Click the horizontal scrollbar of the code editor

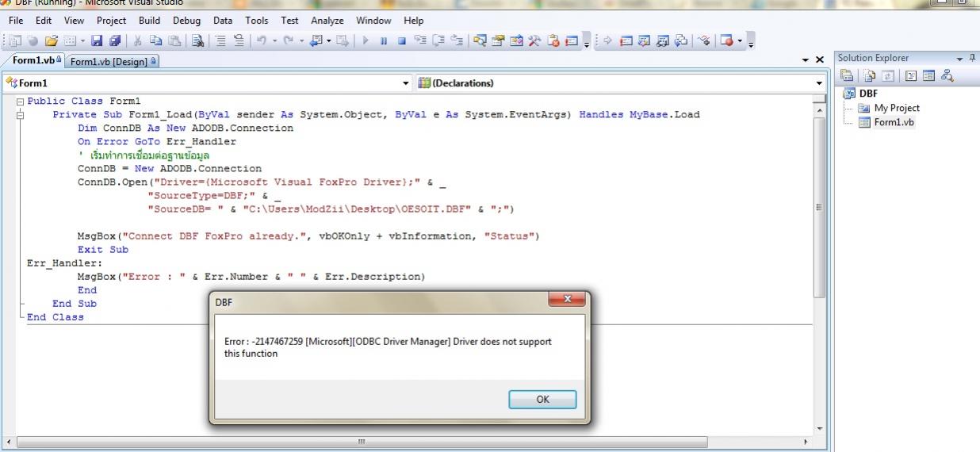362,442
